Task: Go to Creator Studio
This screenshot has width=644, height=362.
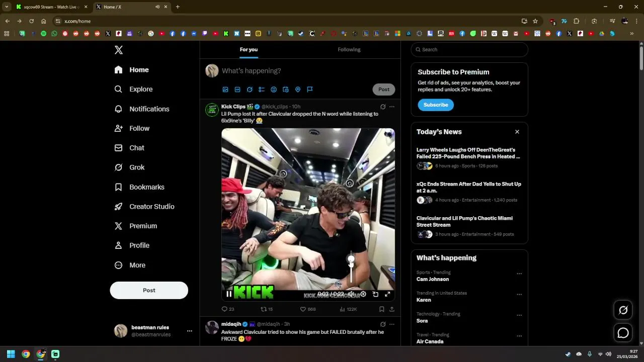Action: point(144,206)
